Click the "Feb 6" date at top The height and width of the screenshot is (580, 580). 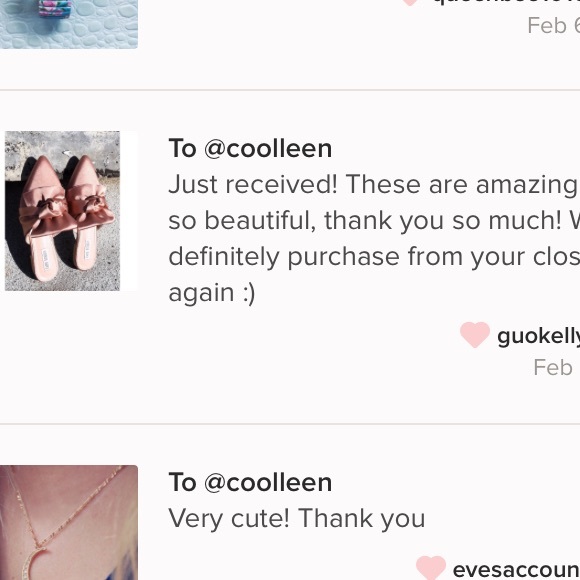[554, 26]
